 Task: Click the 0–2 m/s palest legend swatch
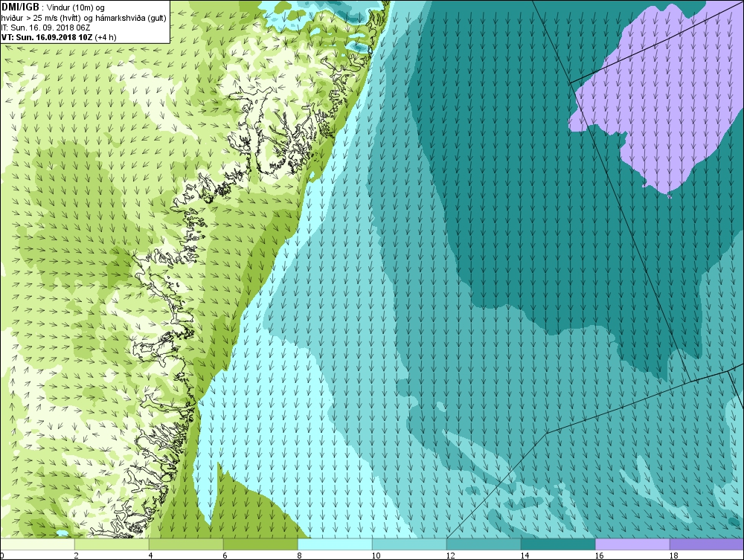click(37, 544)
